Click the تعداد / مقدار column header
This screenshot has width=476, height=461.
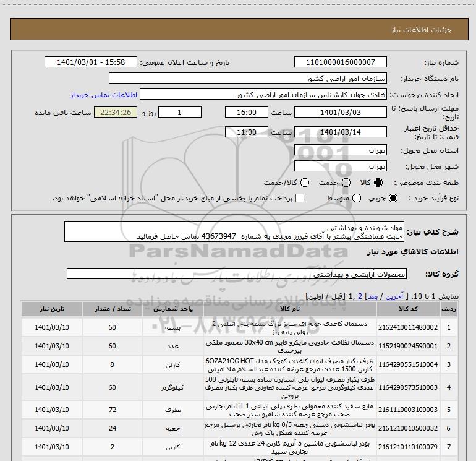click(x=113, y=309)
